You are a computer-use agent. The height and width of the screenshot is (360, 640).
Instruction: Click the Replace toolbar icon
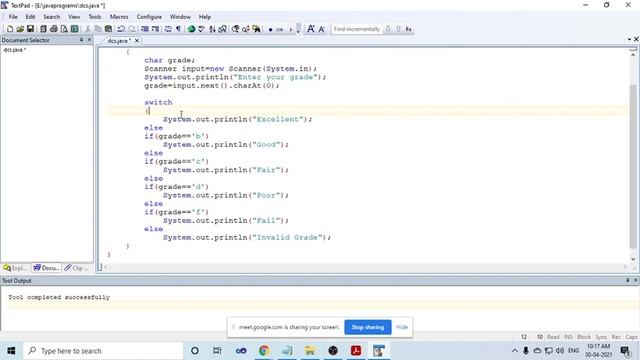[x=246, y=29]
